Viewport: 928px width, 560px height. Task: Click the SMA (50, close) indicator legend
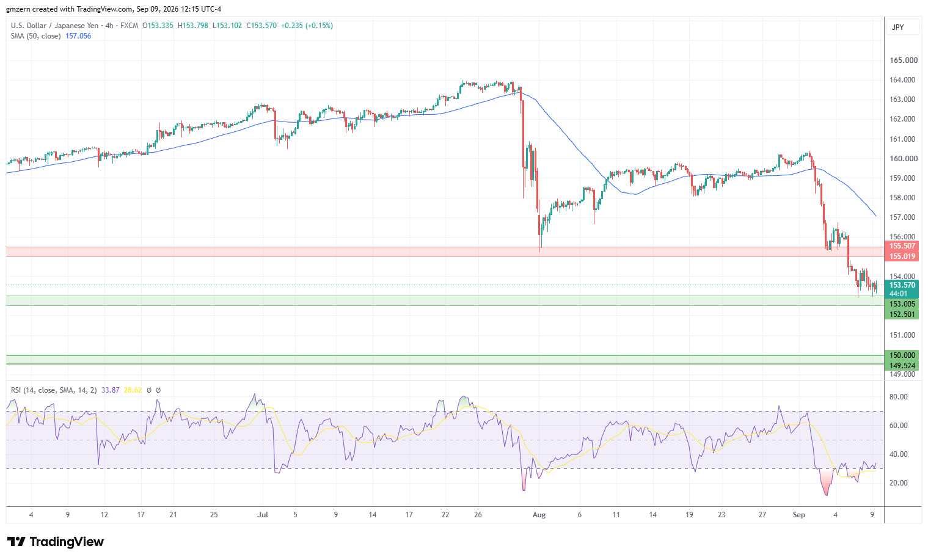click(36, 36)
